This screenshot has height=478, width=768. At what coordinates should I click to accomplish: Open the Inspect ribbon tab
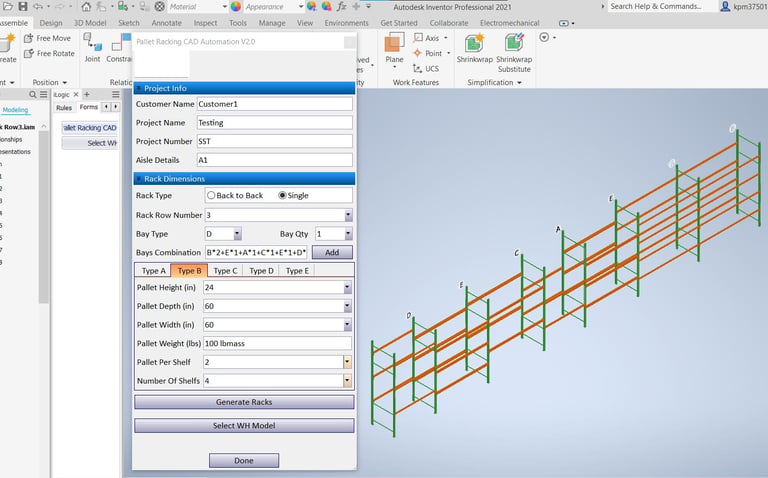point(205,23)
